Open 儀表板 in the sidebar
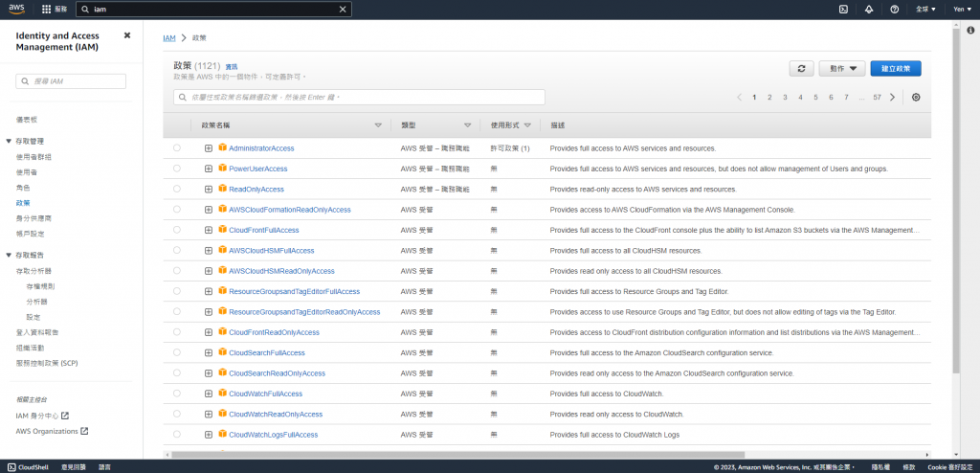This screenshot has width=980, height=473. point(26,120)
